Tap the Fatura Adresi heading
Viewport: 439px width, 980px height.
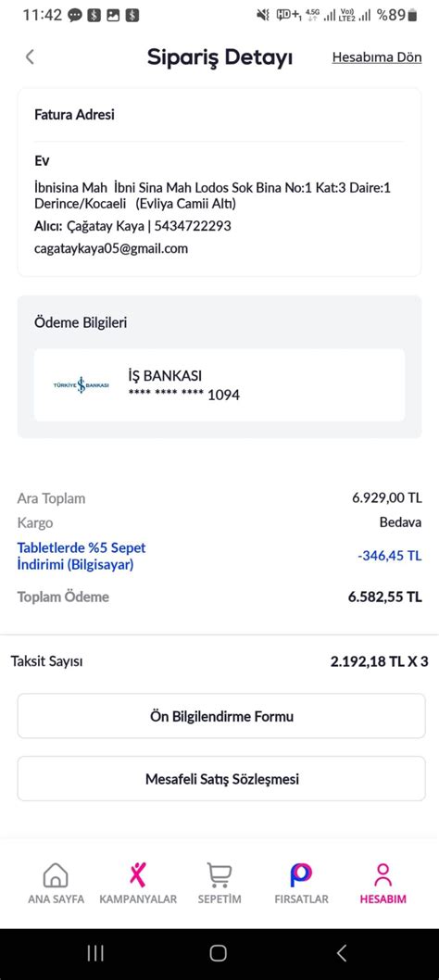click(x=74, y=115)
